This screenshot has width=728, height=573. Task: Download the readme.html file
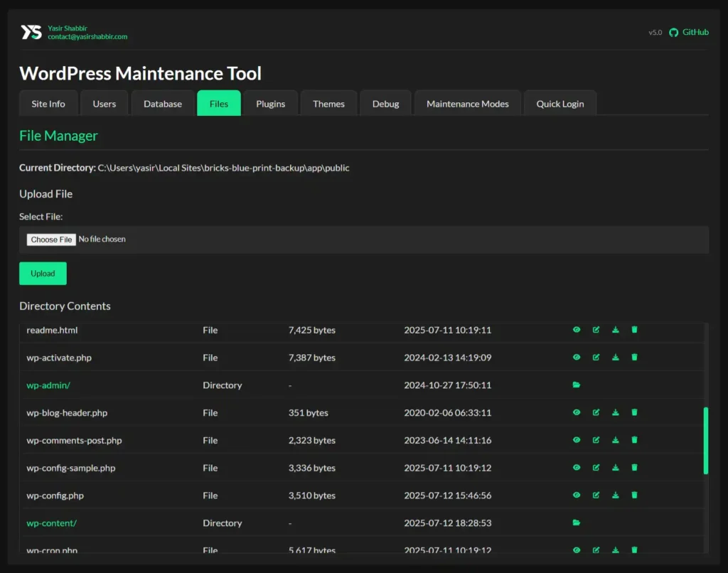pyautogui.click(x=615, y=330)
